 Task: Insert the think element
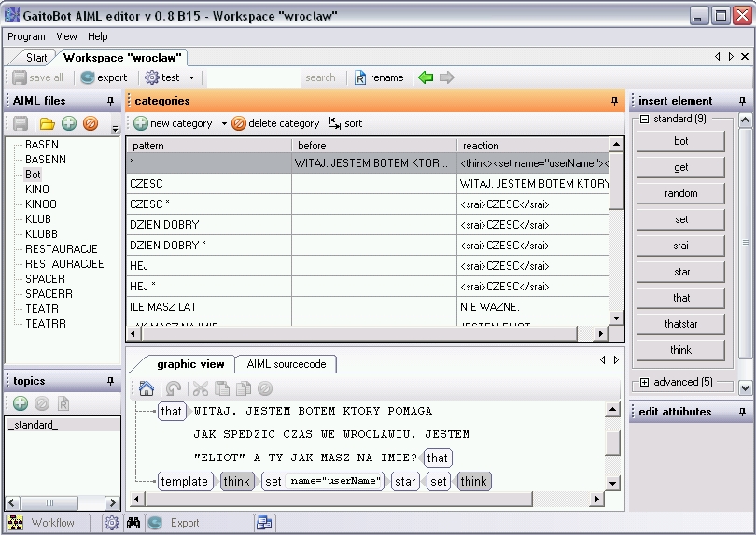click(x=680, y=350)
